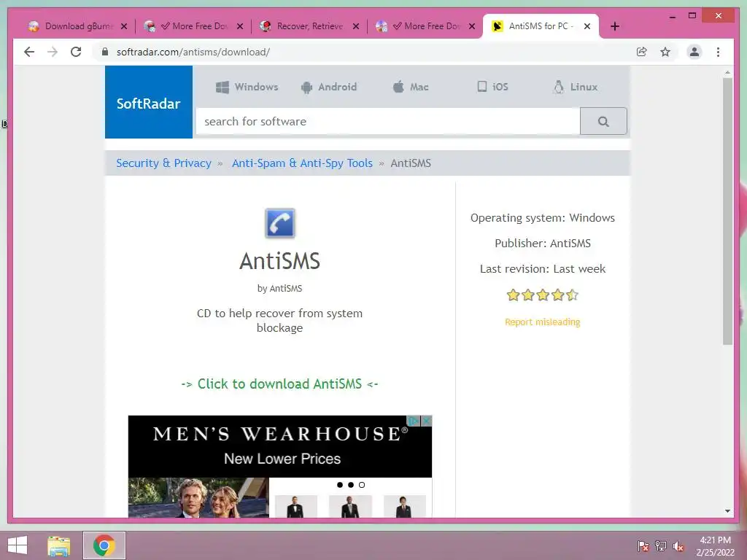Image resolution: width=747 pixels, height=560 pixels.
Task: Click the search for software field
Action: tap(388, 122)
